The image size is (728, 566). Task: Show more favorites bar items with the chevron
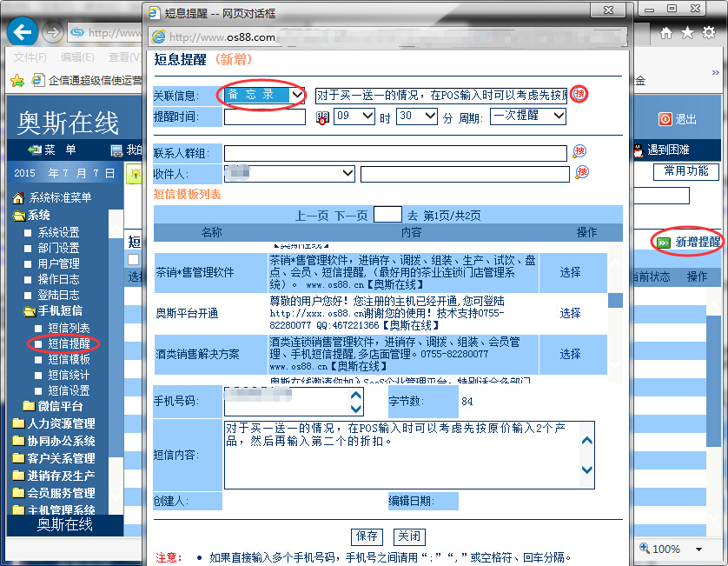716,72
